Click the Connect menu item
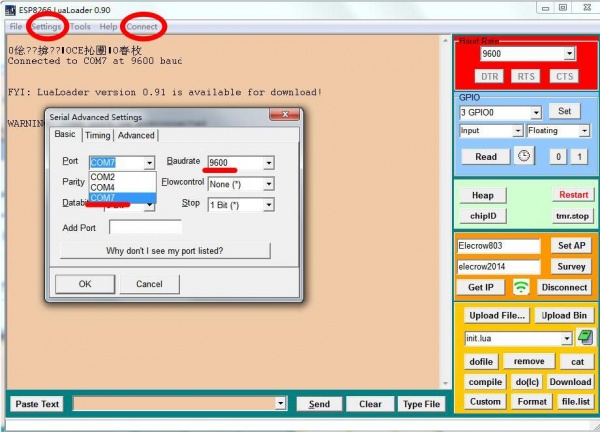 pos(142,26)
